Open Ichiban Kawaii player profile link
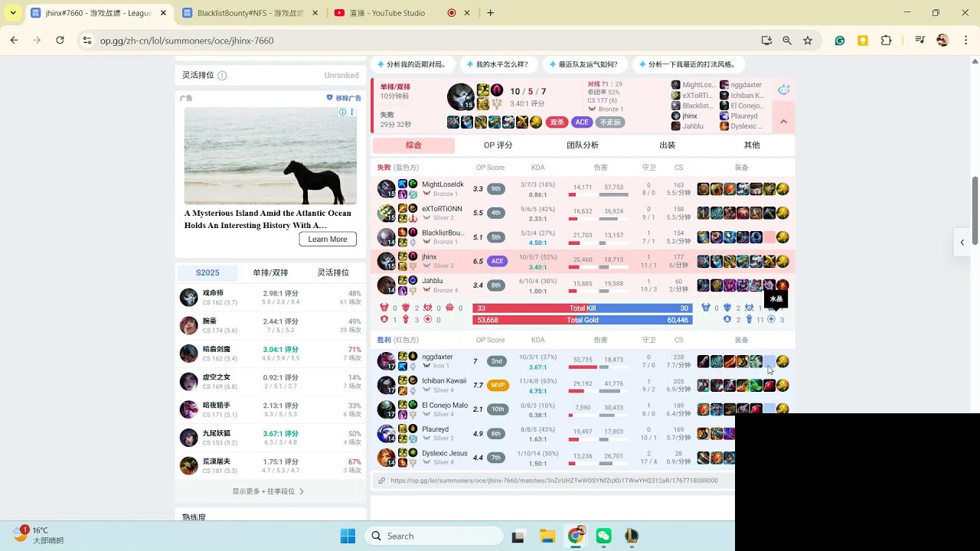Image resolution: width=980 pixels, height=551 pixels. pos(444,381)
